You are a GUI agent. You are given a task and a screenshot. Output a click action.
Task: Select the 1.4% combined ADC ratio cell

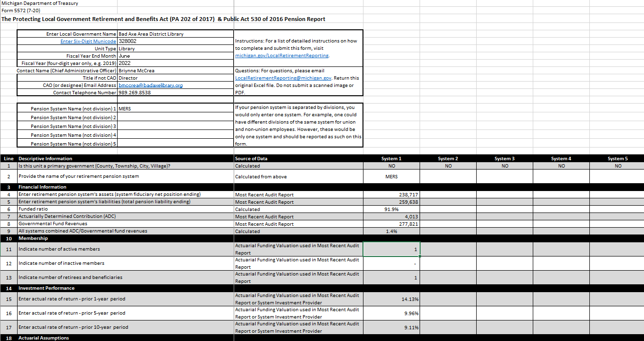click(391, 231)
